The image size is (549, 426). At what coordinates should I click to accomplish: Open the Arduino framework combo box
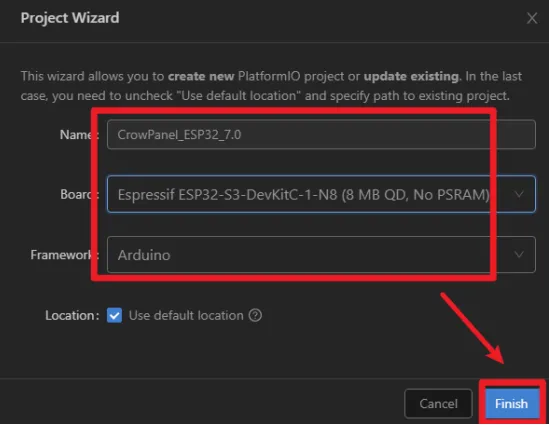pos(321,254)
